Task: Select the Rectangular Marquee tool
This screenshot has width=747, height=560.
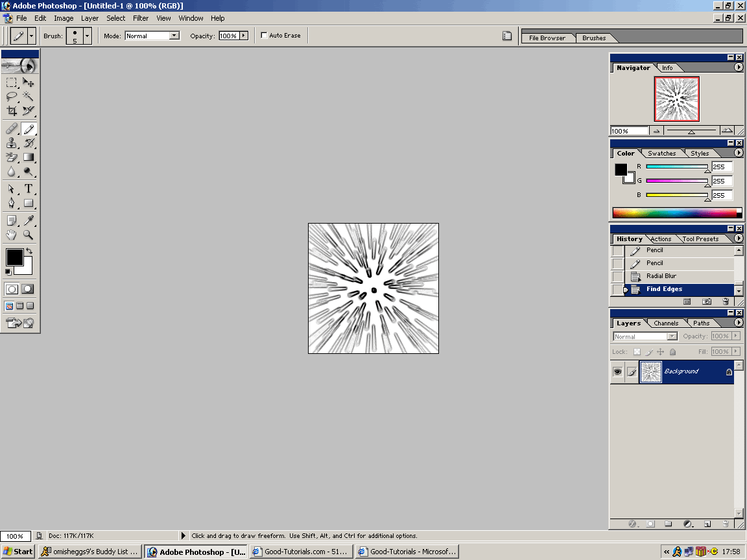Action: (x=12, y=83)
